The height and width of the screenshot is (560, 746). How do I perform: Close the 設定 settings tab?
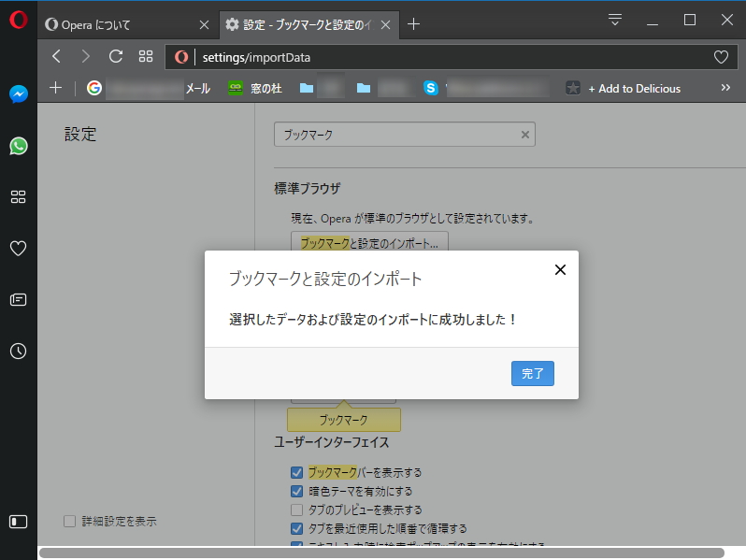(x=386, y=24)
